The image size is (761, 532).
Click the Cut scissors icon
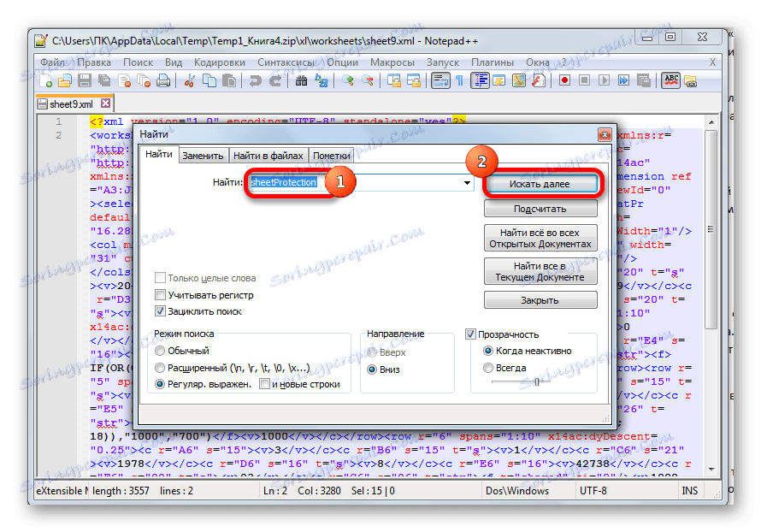[x=189, y=81]
